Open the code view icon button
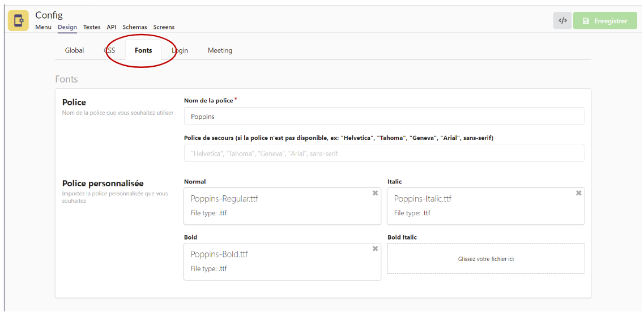This screenshot has width=644, height=312. click(x=562, y=21)
